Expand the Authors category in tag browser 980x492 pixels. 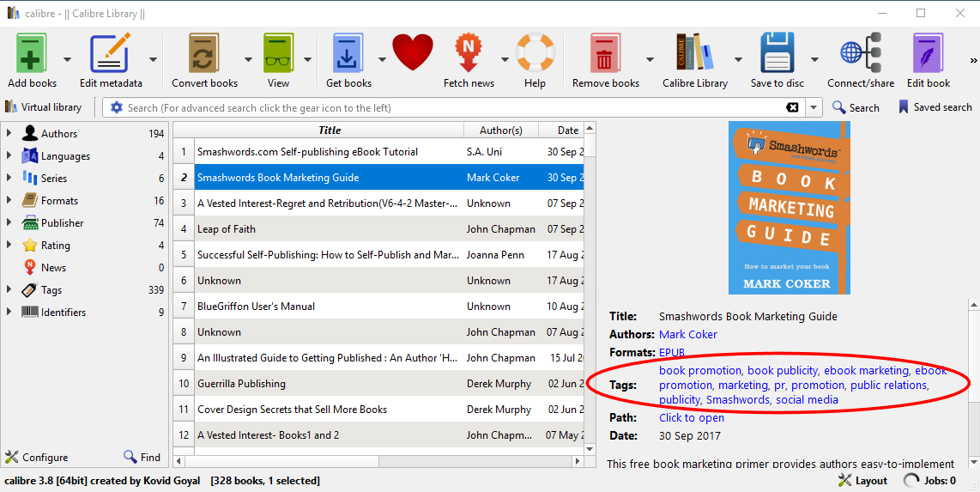pyautogui.click(x=9, y=133)
